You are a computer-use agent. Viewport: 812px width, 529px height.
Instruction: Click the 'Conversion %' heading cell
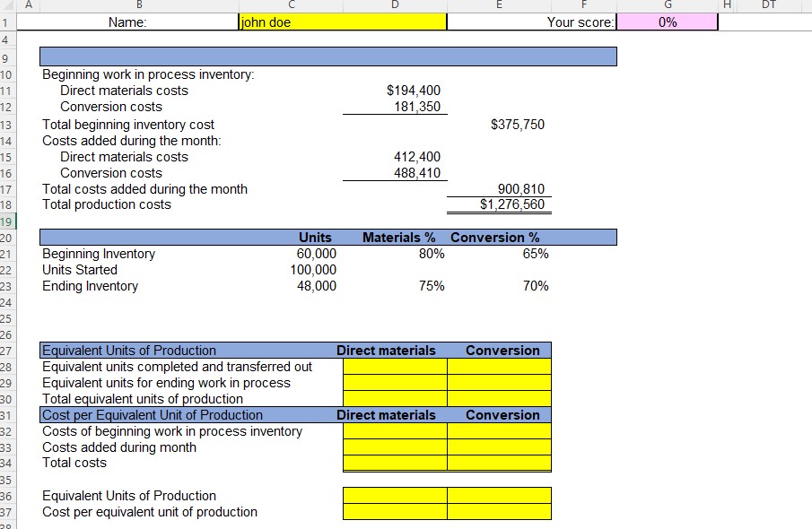coord(494,237)
